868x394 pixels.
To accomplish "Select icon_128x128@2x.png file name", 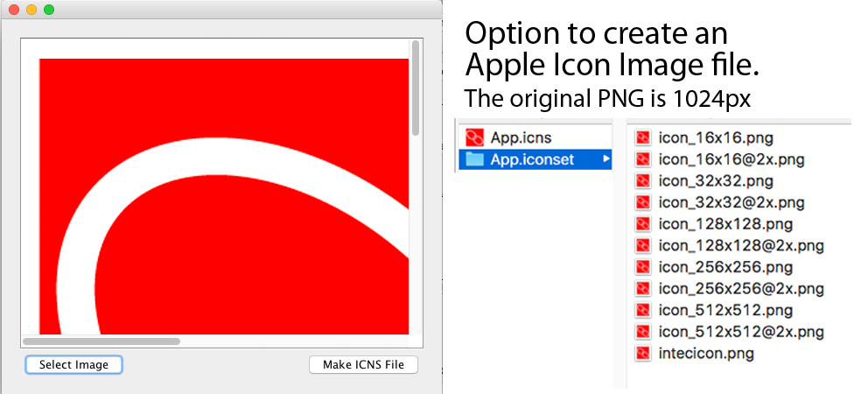I will [x=741, y=245].
